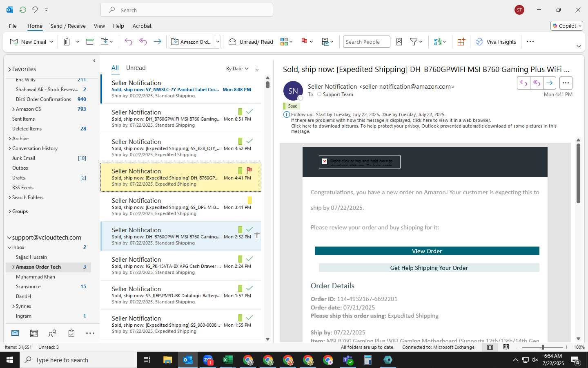Toggle completed checkmark on Mon 6:51 PM message
The width and height of the screenshot is (588, 368).
click(249, 111)
